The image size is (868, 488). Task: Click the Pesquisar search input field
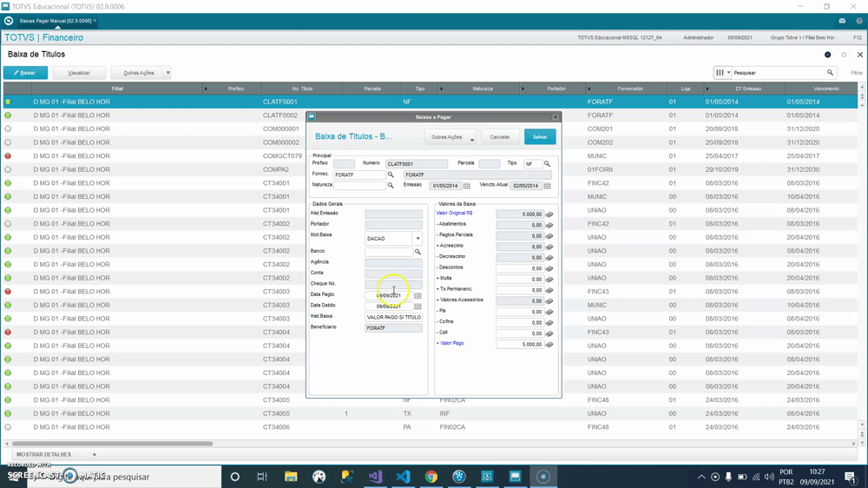778,73
